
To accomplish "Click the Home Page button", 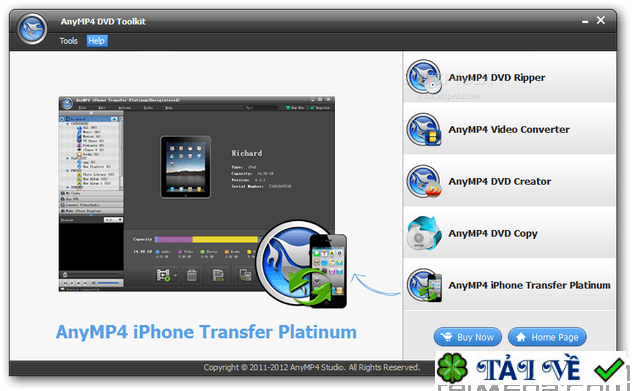I will tap(547, 337).
